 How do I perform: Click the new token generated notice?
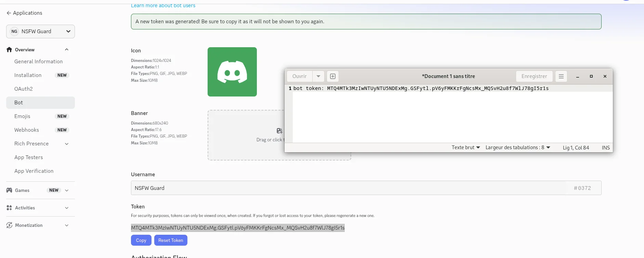366,22
